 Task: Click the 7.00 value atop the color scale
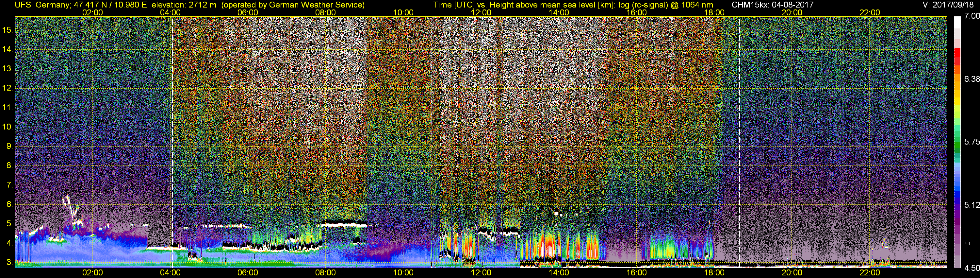(x=972, y=16)
